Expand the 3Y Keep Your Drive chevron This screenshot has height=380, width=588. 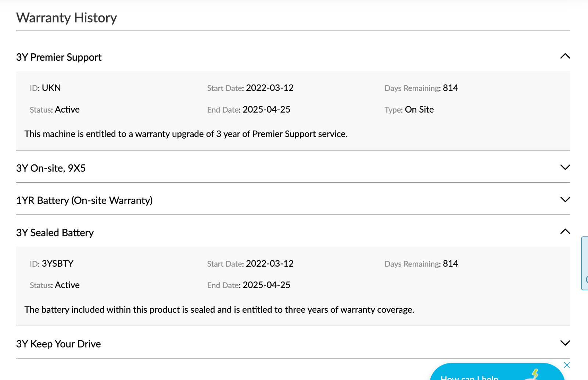click(565, 343)
